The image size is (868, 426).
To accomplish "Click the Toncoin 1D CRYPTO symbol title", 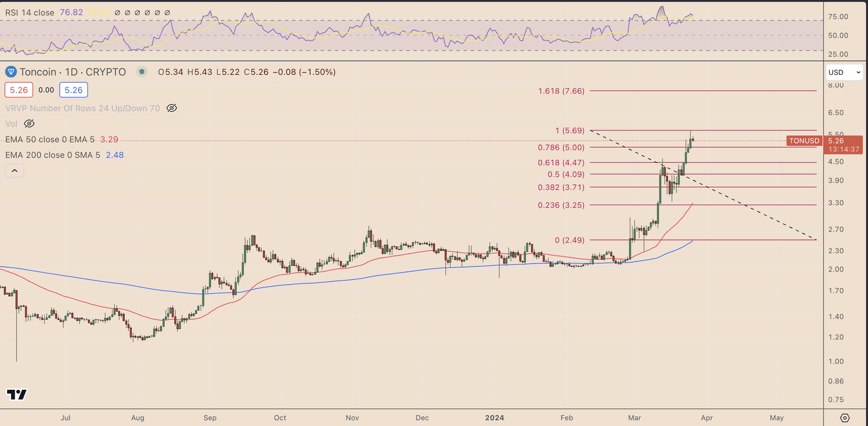I will coord(73,72).
